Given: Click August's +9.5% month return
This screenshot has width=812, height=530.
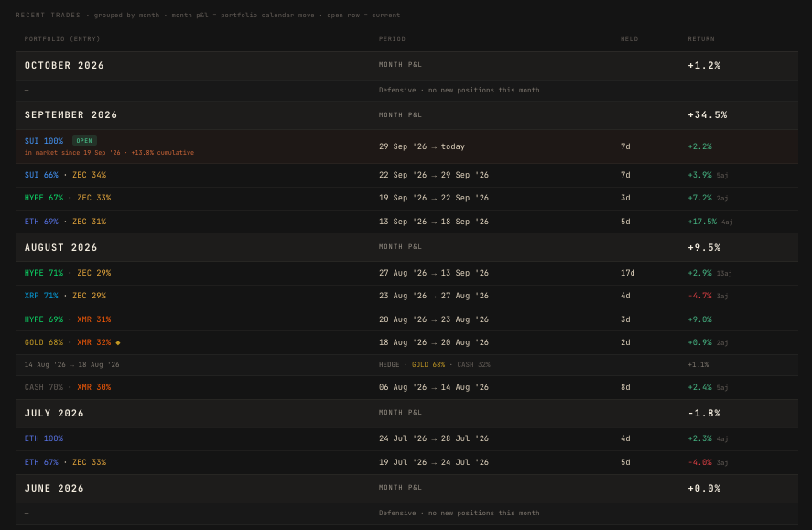Looking at the screenshot, I should pyautogui.click(x=704, y=247).
